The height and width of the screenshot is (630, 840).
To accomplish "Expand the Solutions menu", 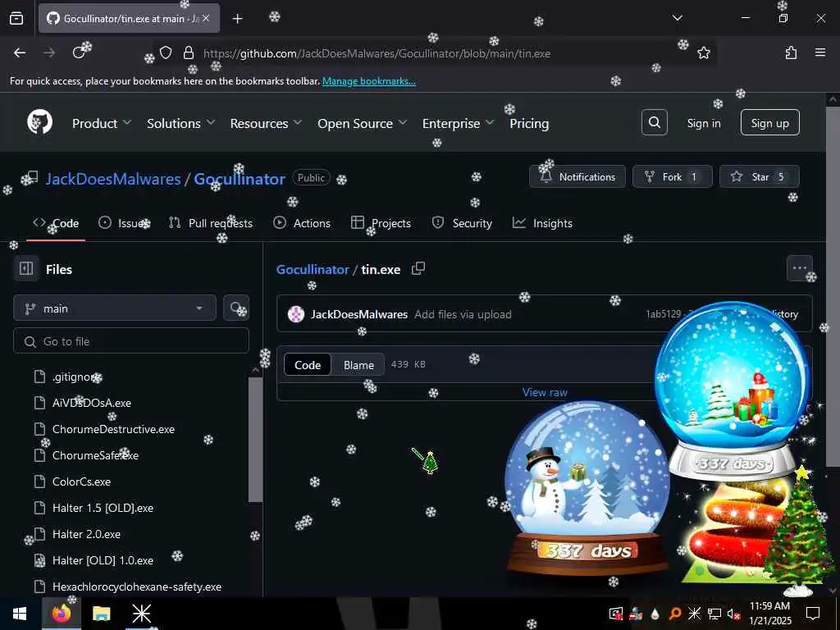I will click(181, 123).
